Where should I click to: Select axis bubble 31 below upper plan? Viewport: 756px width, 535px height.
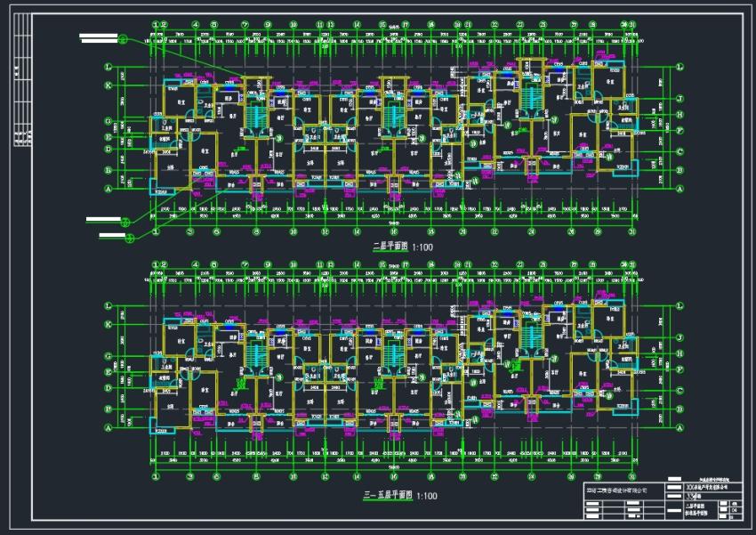(x=631, y=231)
